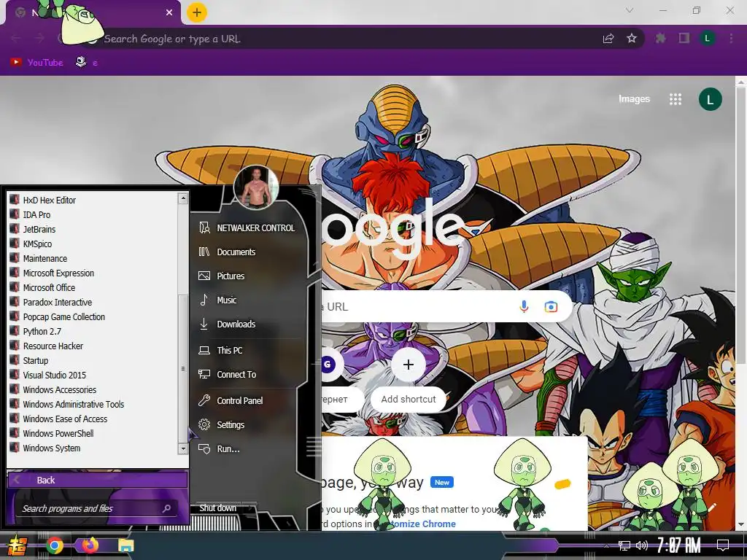The image size is (747, 560).
Task: Click the Add shortcut plus tile
Action: [x=409, y=365]
